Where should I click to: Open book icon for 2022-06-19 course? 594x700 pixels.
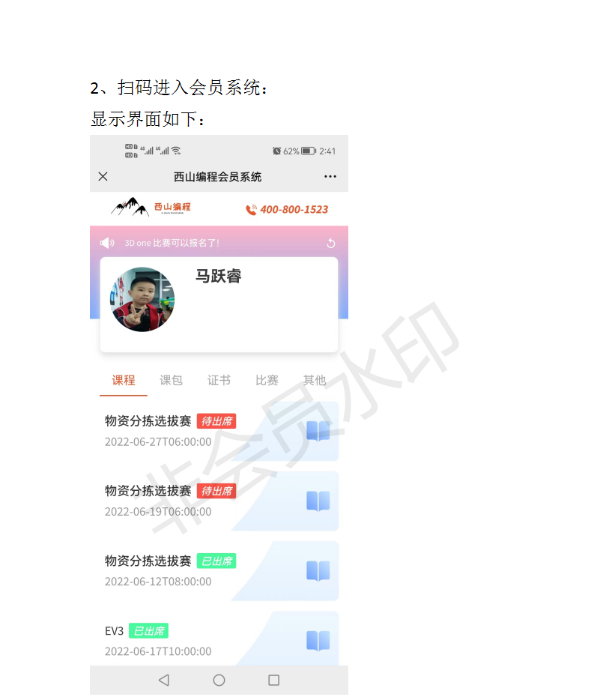coord(318,501)
